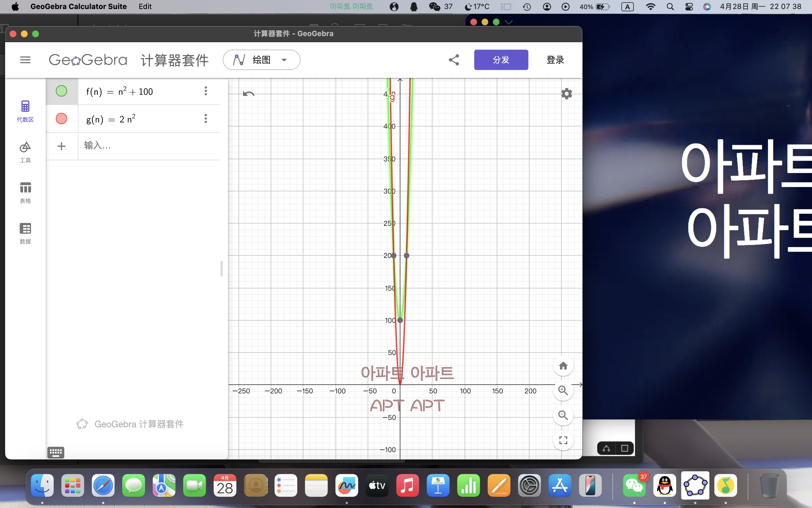
Task: Click the right intersection point of curves
Action: pos(406,256)
